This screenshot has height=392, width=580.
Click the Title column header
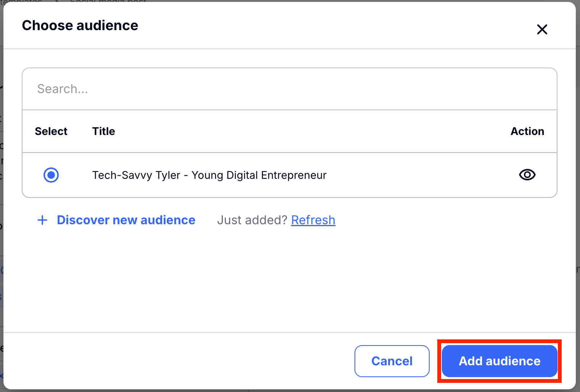pos(103,131)
